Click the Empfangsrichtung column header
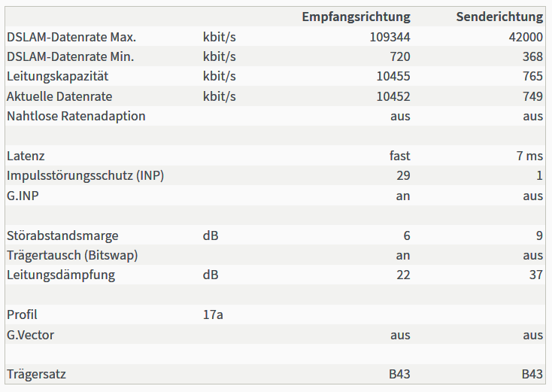 tap(356, 17)
